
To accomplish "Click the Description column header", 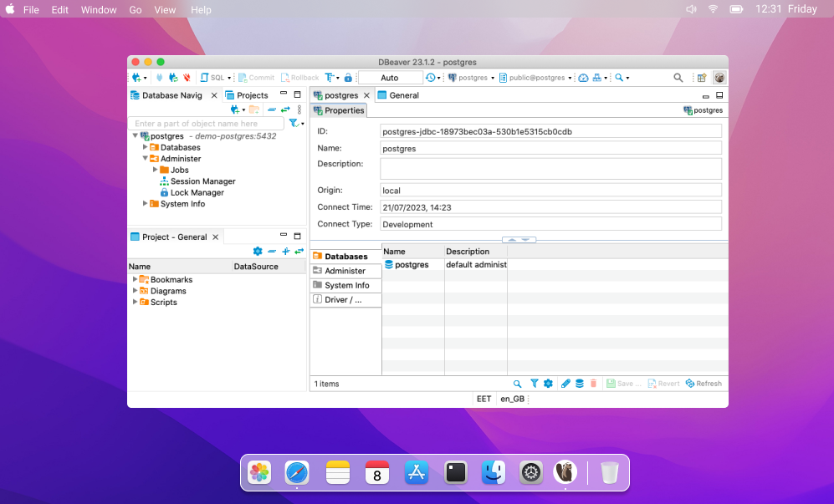I will tap(476, 251).
